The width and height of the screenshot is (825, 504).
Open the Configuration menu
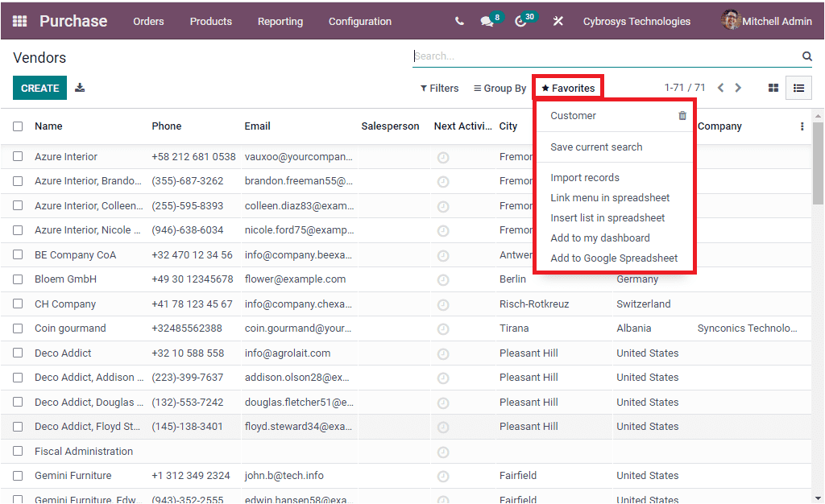(359, 22)
